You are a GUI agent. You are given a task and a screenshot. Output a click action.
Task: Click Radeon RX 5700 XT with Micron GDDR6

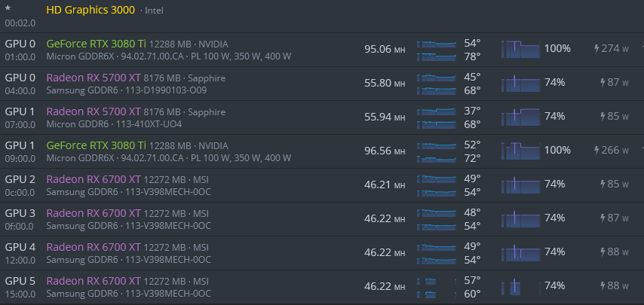[x=94, y=111]
